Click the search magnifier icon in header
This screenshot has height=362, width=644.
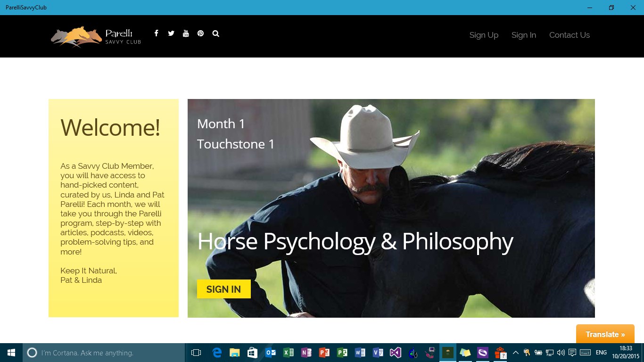pos(215,33)
